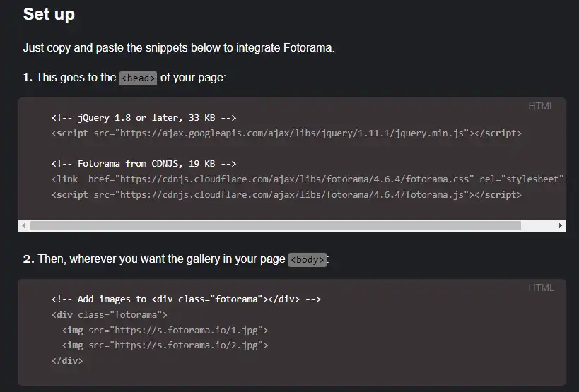Click the fotorama.css link tag line
The image size is (579, 392).
coord(309,179)
